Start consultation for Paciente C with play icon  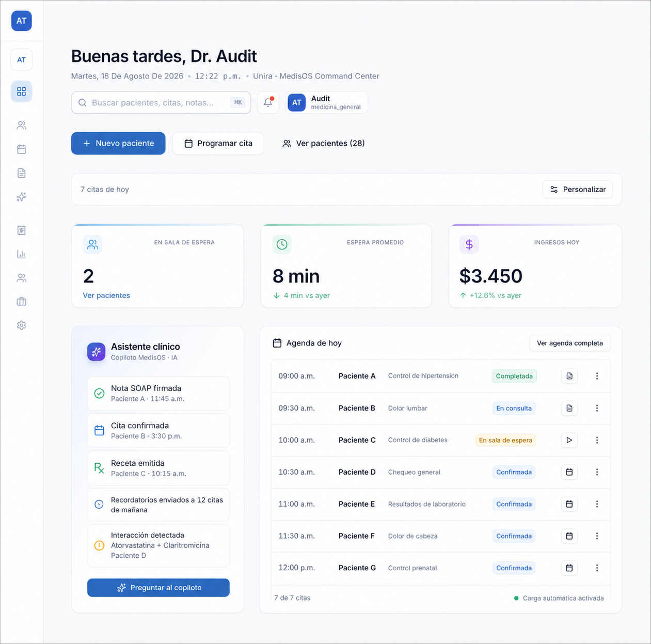(x=569, y=440)
